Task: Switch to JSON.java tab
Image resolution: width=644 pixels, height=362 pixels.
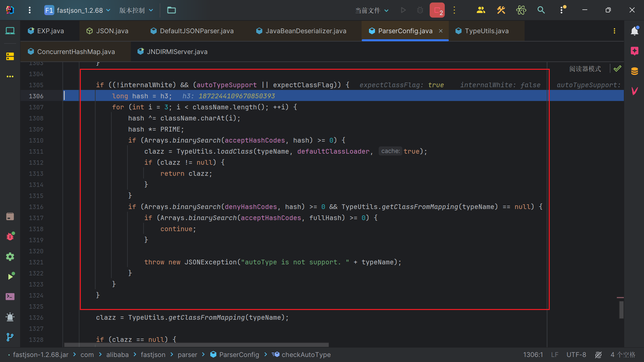Action: [107, 31]
